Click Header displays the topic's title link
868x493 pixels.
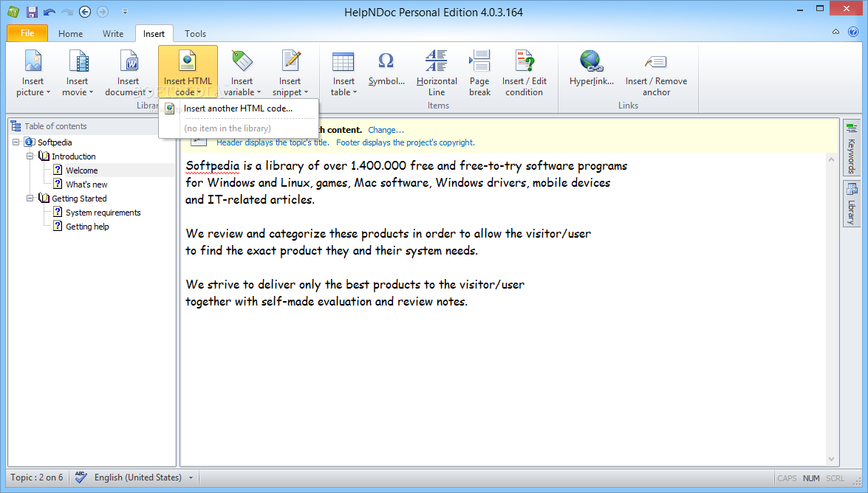point(273,142)
